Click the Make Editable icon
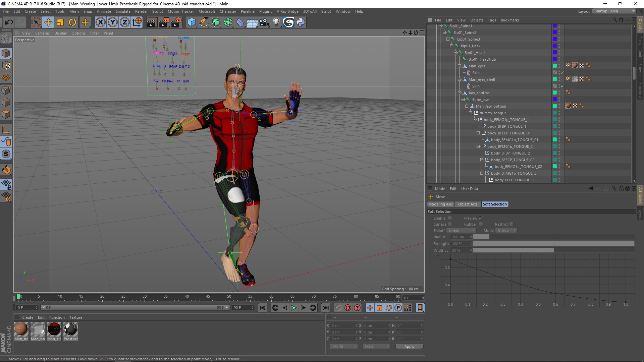The height and width of the screenshot is (362, 644). [6, 38]
